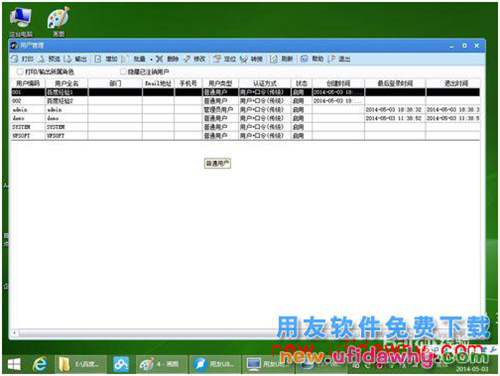
Task: Click the 普通用户 type cell in the demo row
Action: [x=220, y=118]
